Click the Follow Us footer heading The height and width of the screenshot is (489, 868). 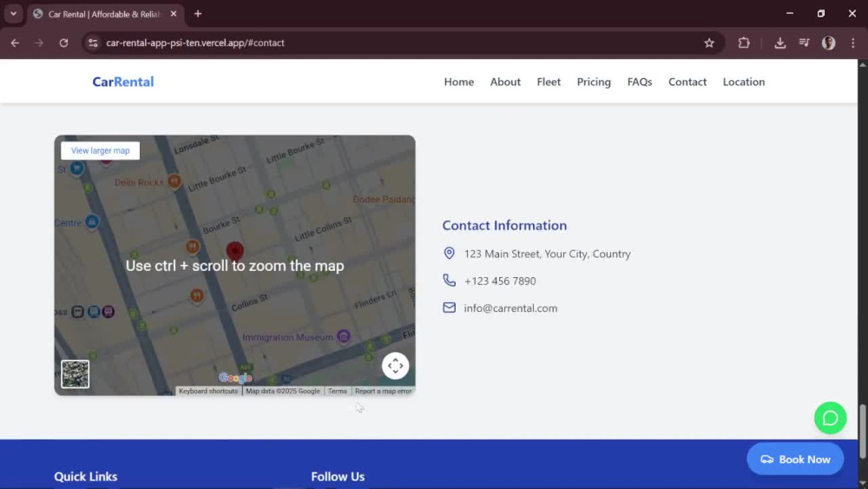338,476
